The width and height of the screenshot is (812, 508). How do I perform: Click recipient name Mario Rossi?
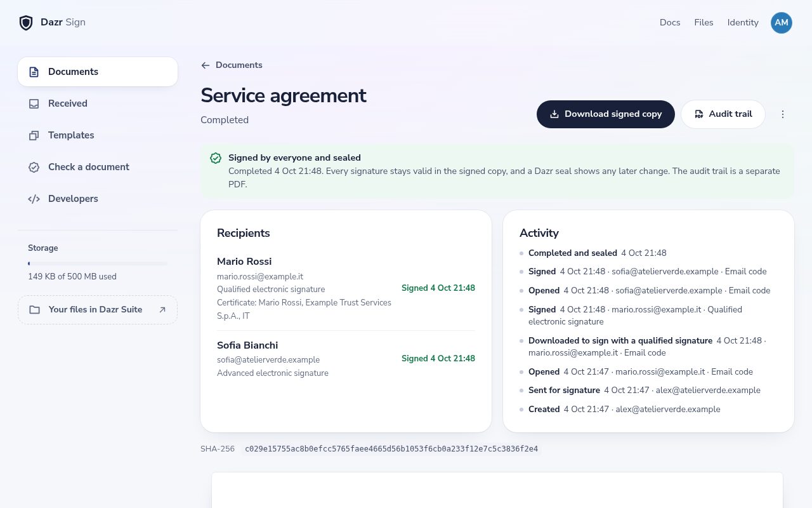[244, 262]
